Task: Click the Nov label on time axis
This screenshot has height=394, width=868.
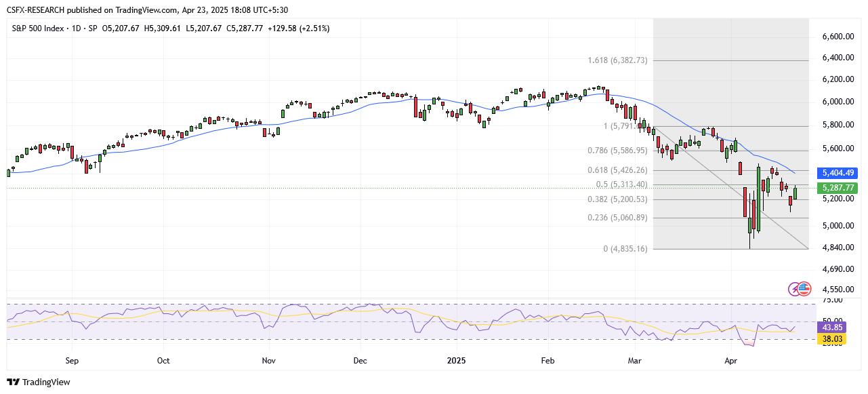Action: tap(269, 361)
